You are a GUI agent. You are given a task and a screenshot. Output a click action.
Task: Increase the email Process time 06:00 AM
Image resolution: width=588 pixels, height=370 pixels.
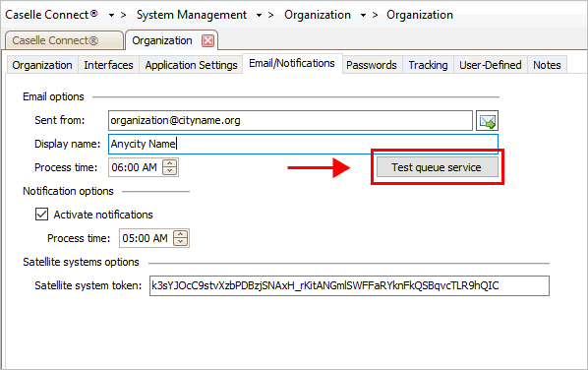pos(170,163)
